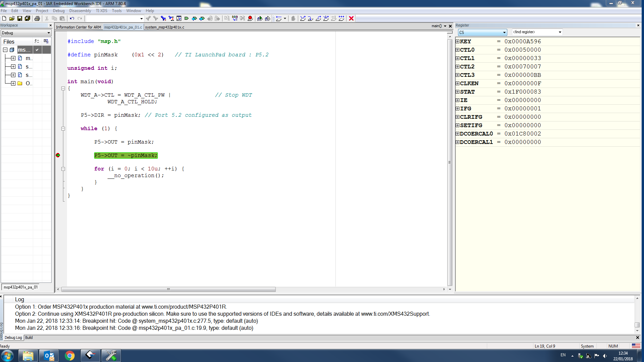This screenshot has height=362, width=644.
Task: Switch to the Information Center for ARM tab
Action: (78, 27)
